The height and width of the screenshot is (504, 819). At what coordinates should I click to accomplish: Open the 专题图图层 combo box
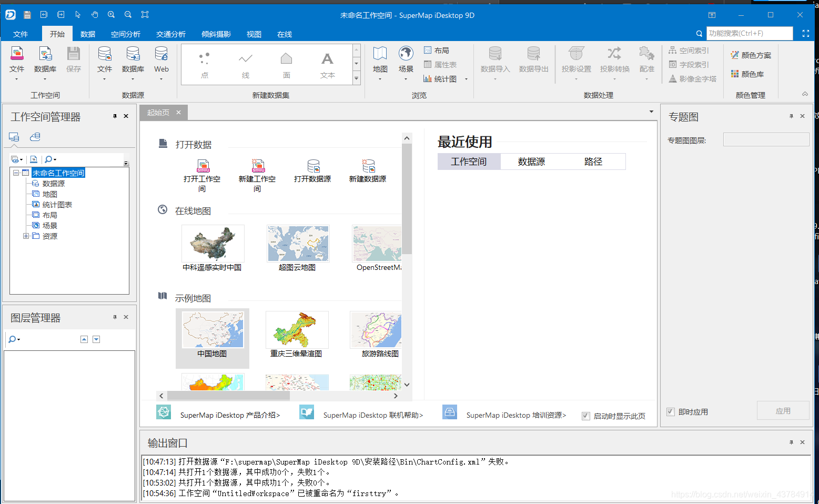766,139
